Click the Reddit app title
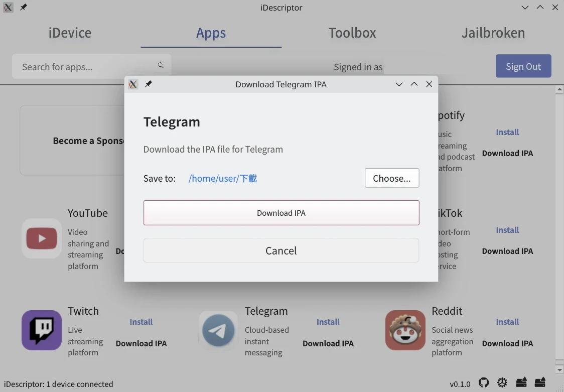 [447, 311]
